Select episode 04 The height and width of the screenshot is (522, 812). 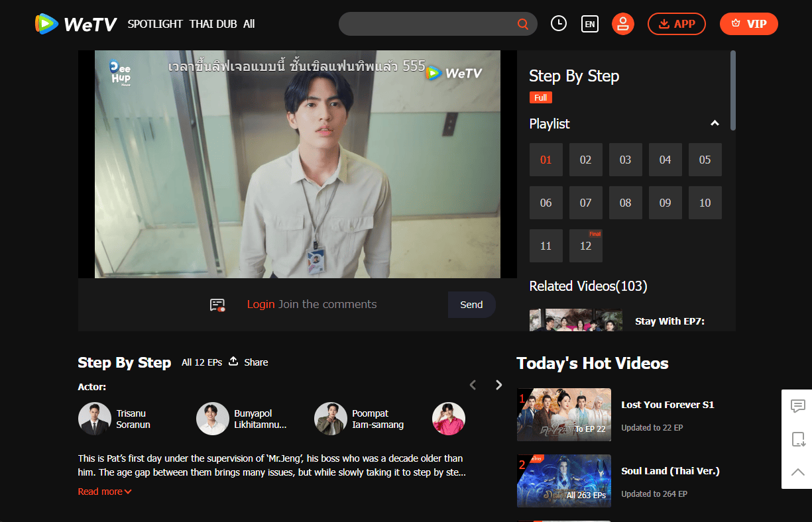(666, 160)
